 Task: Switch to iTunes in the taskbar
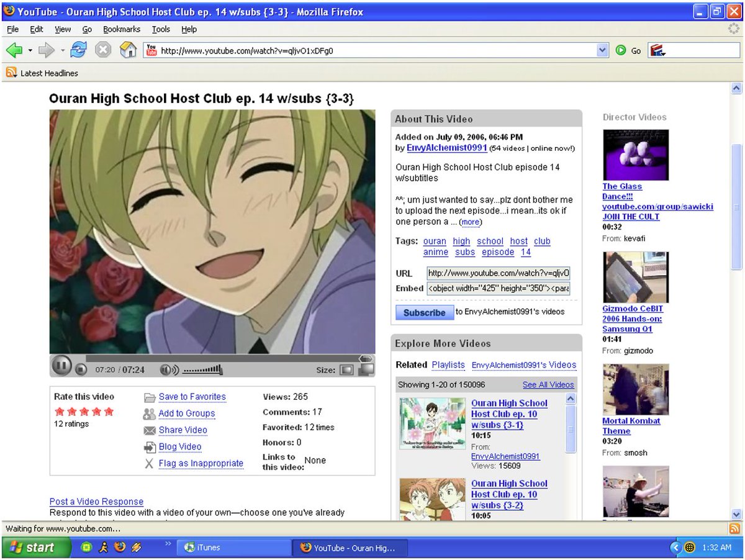(234, 548)
